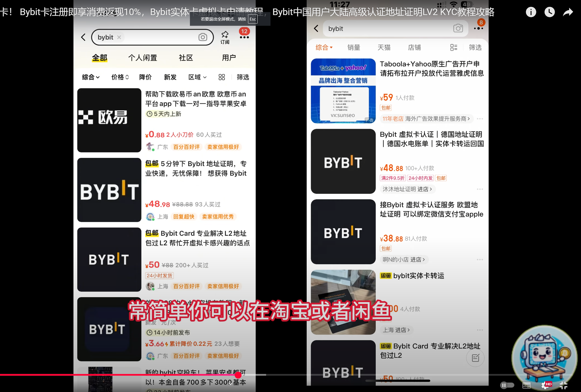Tap the back arrow on the Xianyu screen
The width and height of the screenshot is (581, 392).
(x=83, y=37)
